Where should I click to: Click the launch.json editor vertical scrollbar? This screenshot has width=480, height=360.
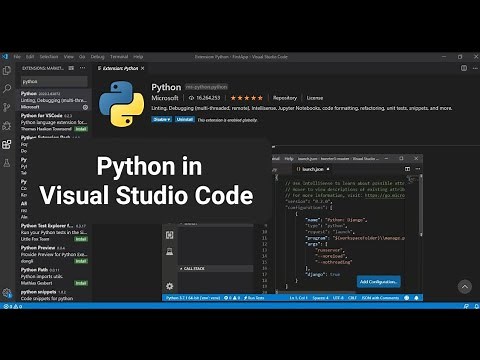click(x=421, y=206)
